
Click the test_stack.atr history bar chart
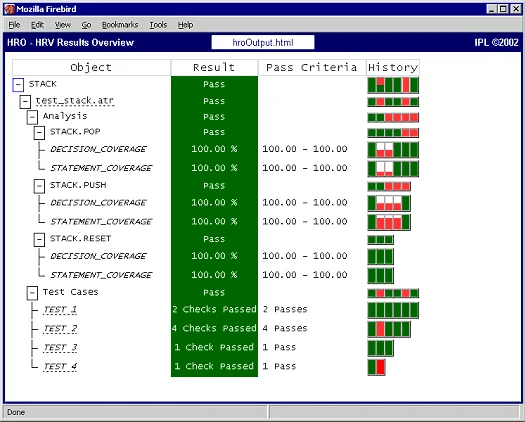[393, 102]
